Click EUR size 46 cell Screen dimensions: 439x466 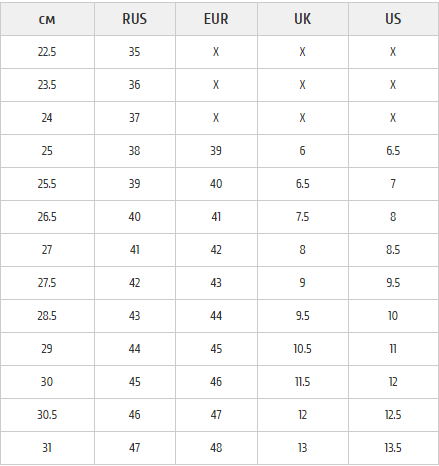point(216,382)
